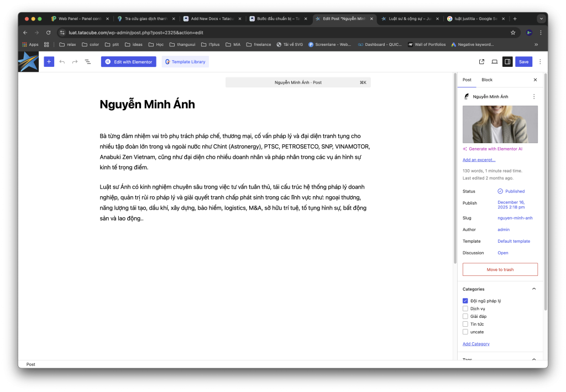Viewport: 566px width, 392px height.
Task: Uncheck the Đội ngũ pháp lý category
Action: [465, 301]
